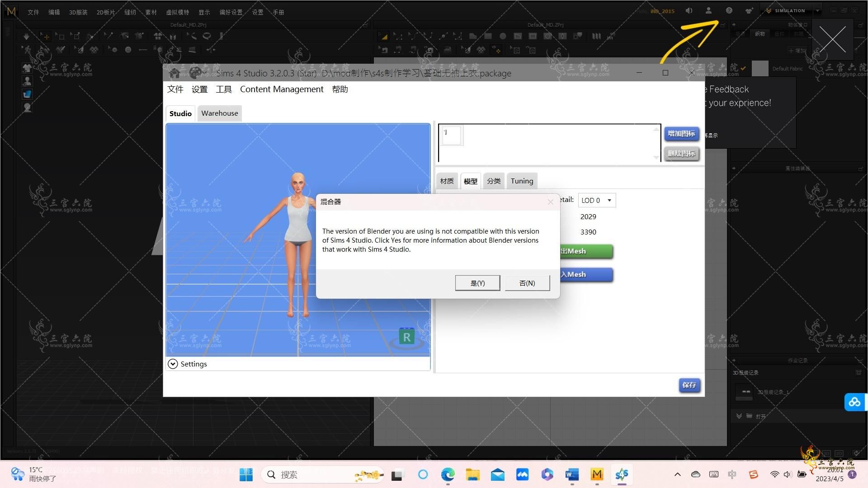Click the Marvelous Designer M logo
Viewport: 868px width, 488px height.
pos(11,11)
